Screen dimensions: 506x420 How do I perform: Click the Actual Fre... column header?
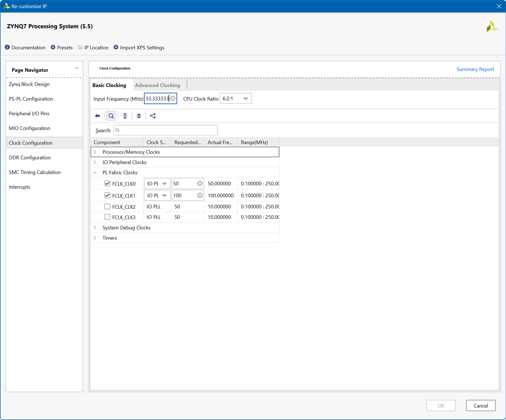point(221,142)
